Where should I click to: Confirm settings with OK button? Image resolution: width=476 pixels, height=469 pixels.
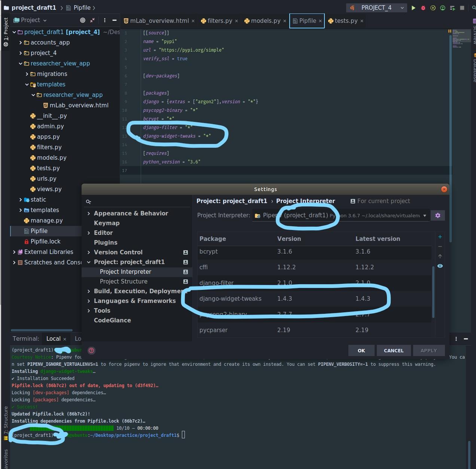pos(361,350)
